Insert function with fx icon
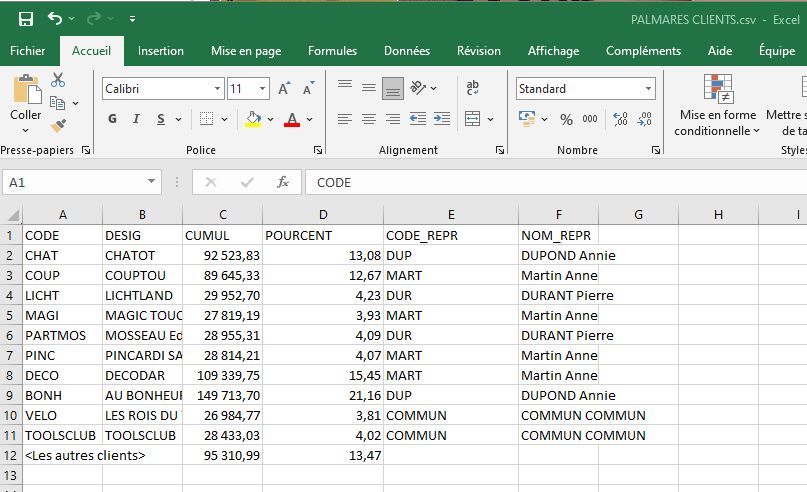Viewport: 807px width, 492px height. [283, 182]
